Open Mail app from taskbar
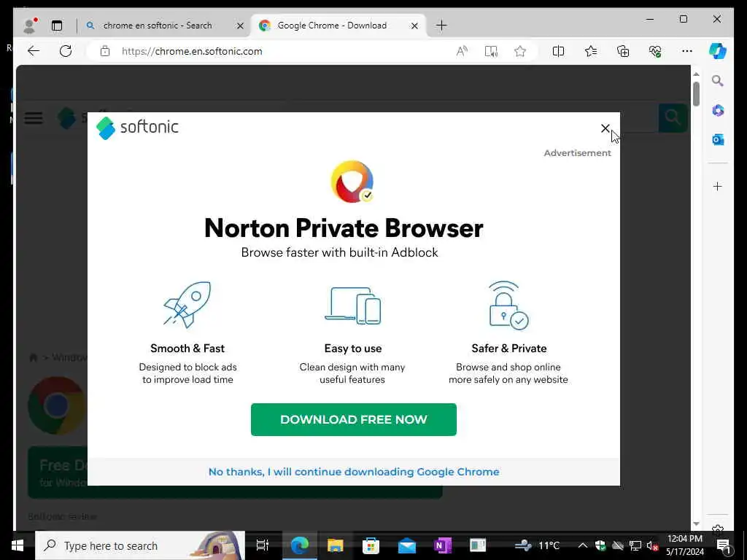 click(407, 545)
